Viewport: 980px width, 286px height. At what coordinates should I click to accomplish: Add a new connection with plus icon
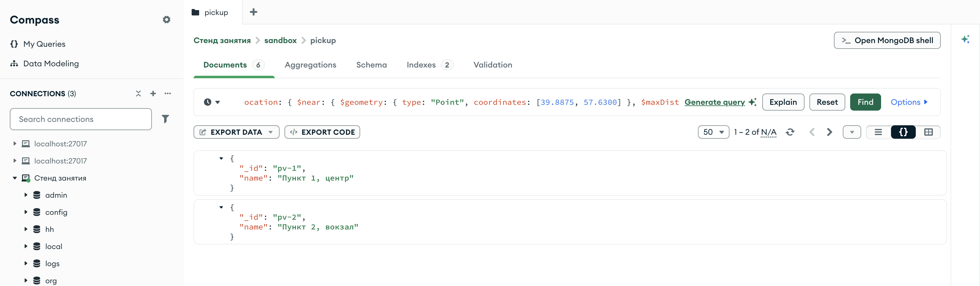[153, 94]
